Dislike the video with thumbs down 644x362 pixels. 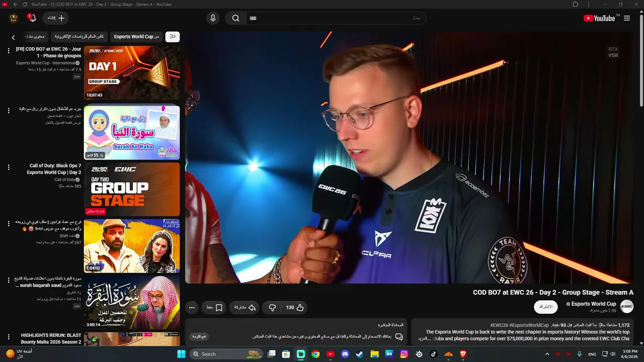[272, 307]
